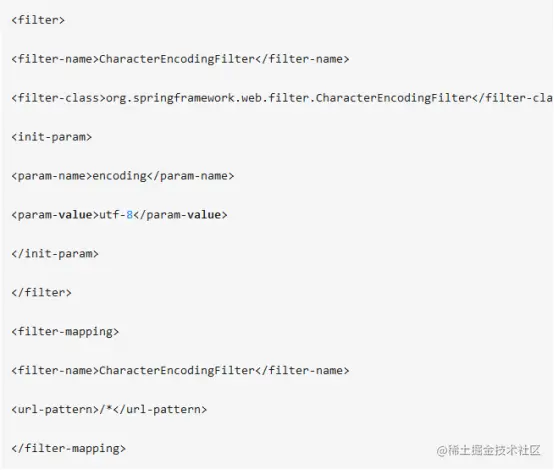This screenshot has width=554, height=470.
Task: Click the closing filter-class tag at line end
Action: tap(513, 98)
